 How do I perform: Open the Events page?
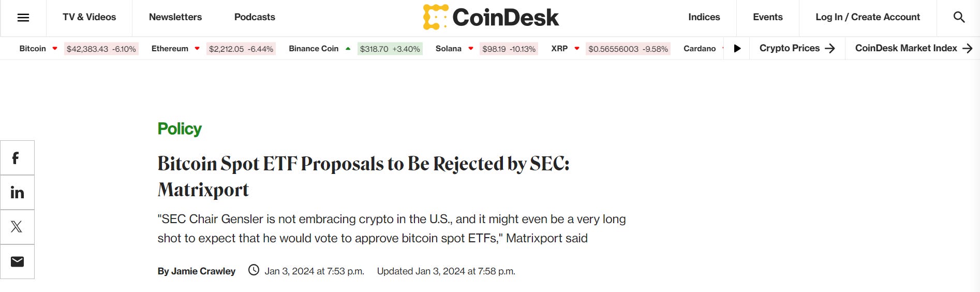click(767, 17)
